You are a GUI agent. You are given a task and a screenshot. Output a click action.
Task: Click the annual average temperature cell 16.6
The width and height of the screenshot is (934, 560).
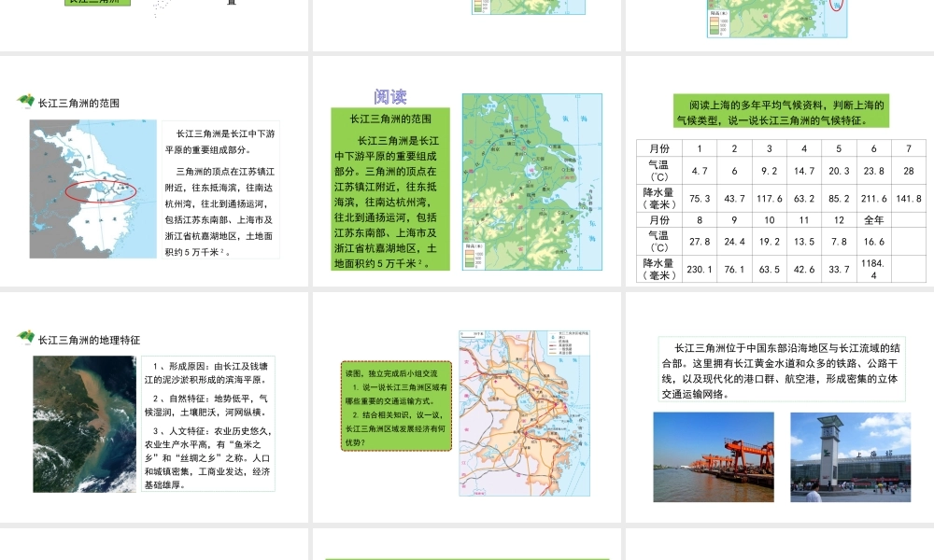(874, 242)
